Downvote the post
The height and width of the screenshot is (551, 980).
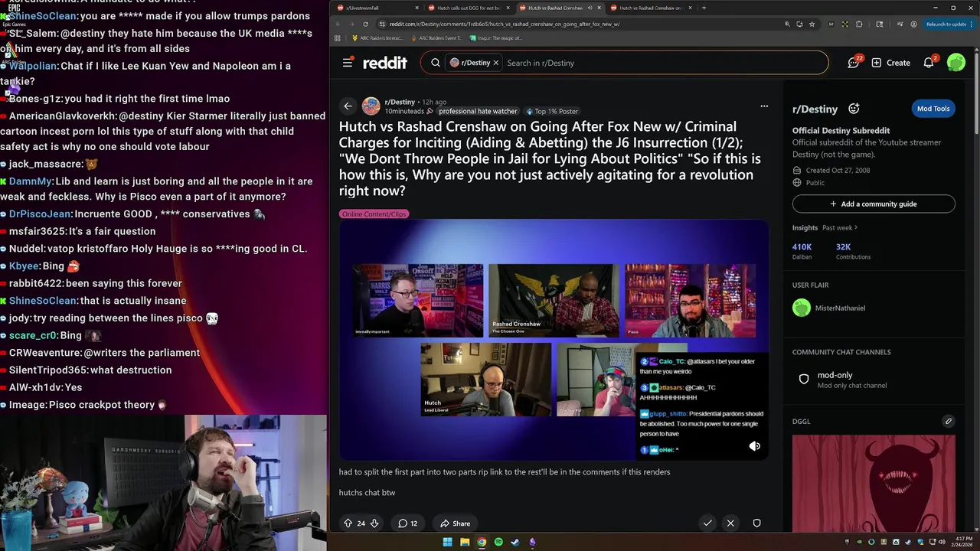374,523
